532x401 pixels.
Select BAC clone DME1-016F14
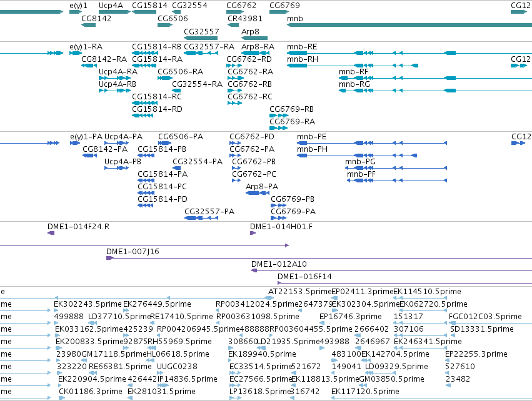(x=404, y=283)
